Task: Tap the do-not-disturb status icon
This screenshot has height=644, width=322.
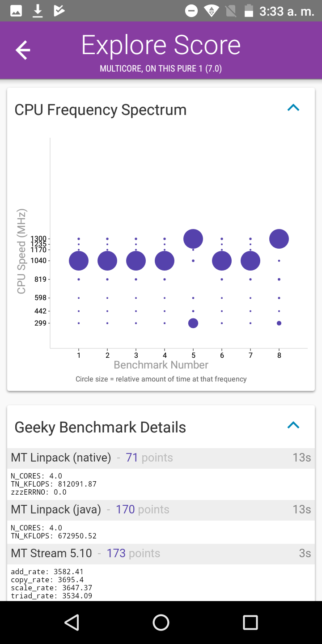Action: coord(191,11)
